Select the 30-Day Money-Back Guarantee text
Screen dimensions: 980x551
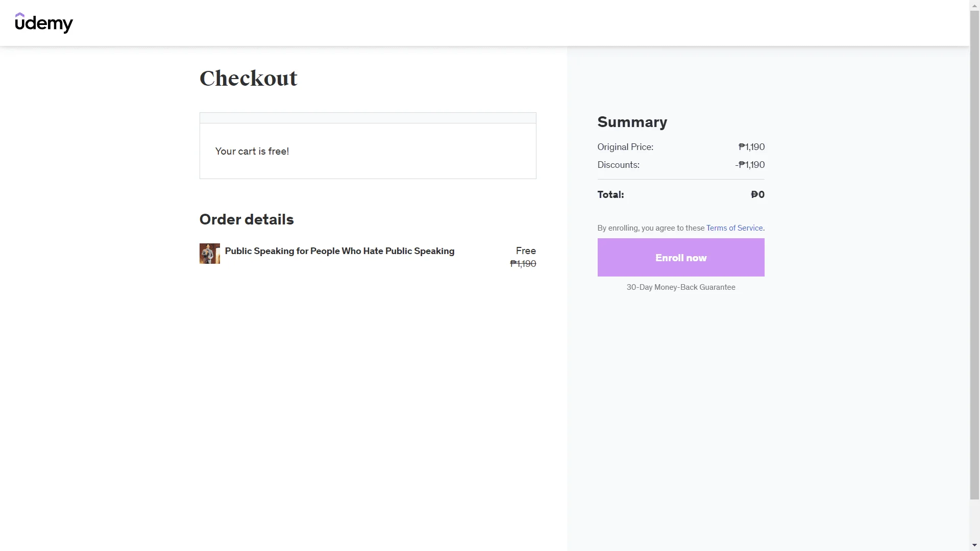tap(681, 287)
